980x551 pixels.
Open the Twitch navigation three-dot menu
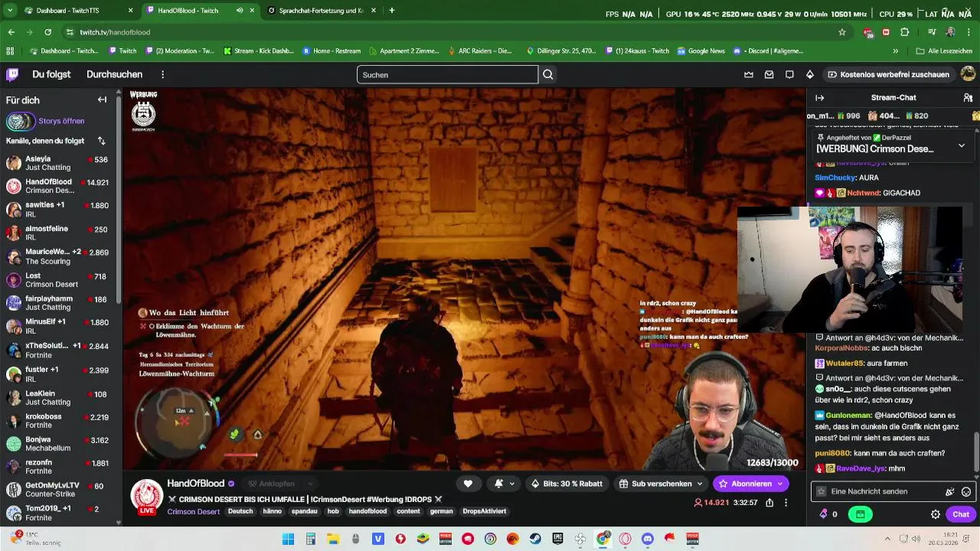(162, 74)
